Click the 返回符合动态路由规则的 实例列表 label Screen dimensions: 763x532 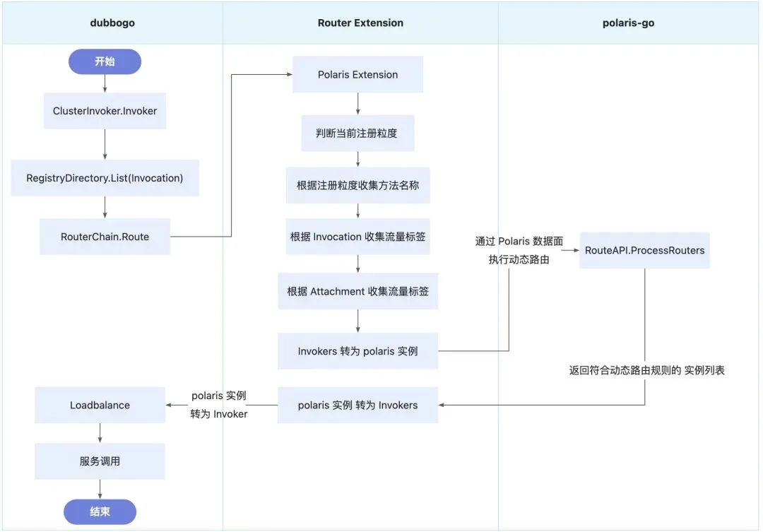646,370
